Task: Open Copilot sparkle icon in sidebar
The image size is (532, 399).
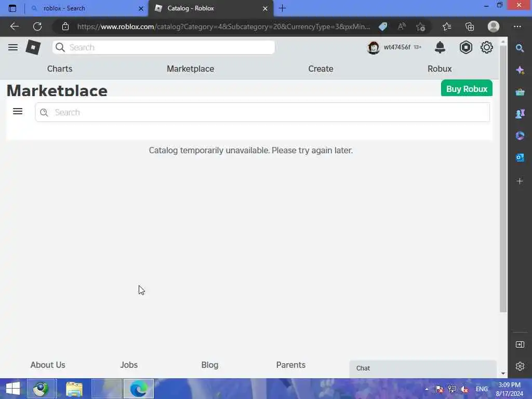Action: (x=520, y=70)
